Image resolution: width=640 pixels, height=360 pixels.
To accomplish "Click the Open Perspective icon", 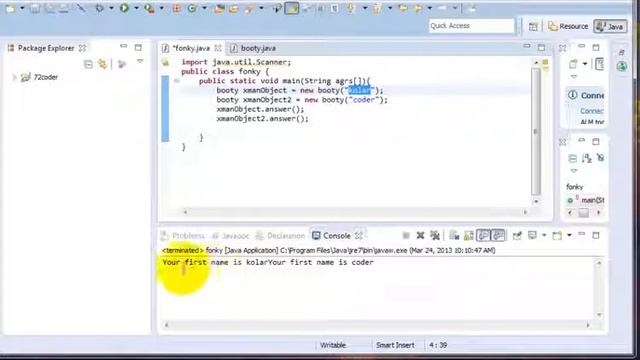I will click(533, 27).
